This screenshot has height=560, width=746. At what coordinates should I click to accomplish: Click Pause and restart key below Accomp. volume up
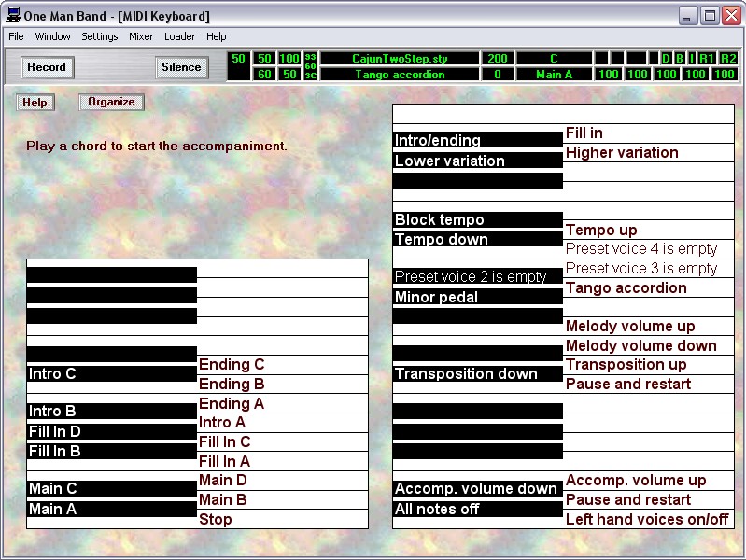coord(649,500)
